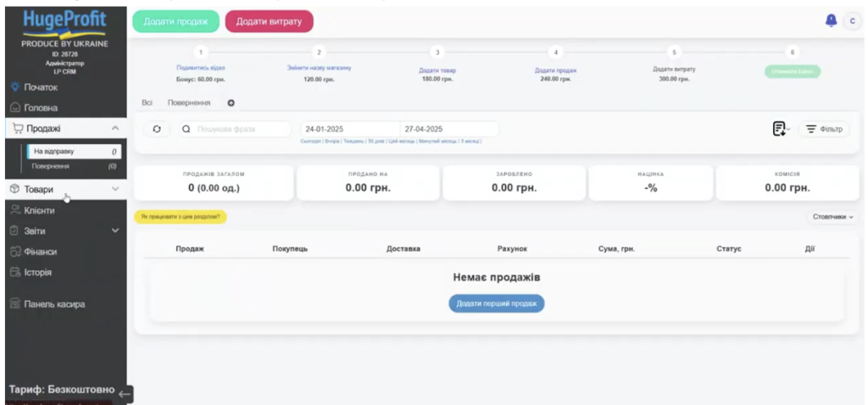This screenshot has width=868, height=405.
Task: Select the Цей місяць date shortcut
Action: tap(401, 141)
